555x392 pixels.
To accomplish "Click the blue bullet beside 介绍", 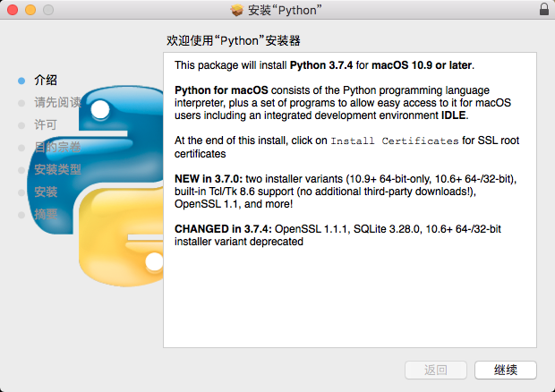I will point(21,81).
